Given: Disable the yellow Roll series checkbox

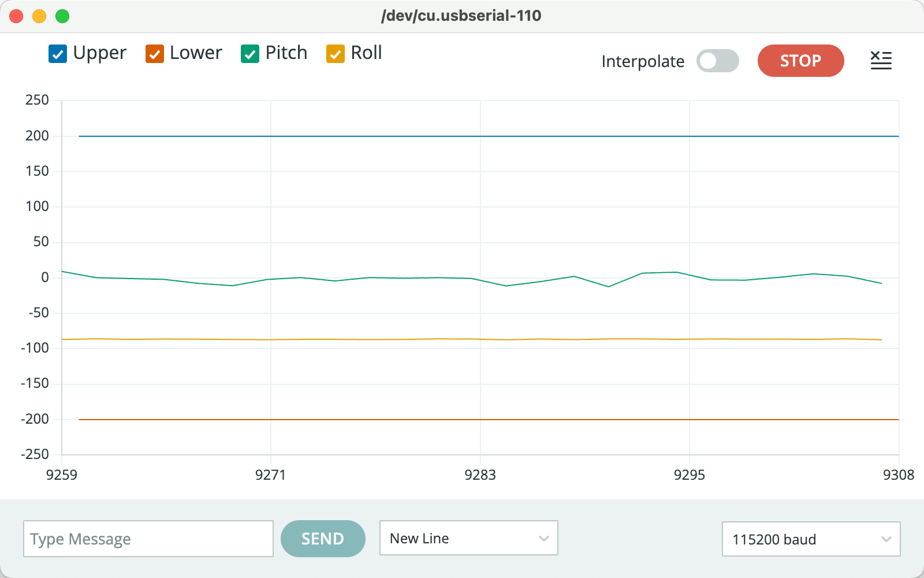Looking at the screenshot, I should click(x=336, y=54).
